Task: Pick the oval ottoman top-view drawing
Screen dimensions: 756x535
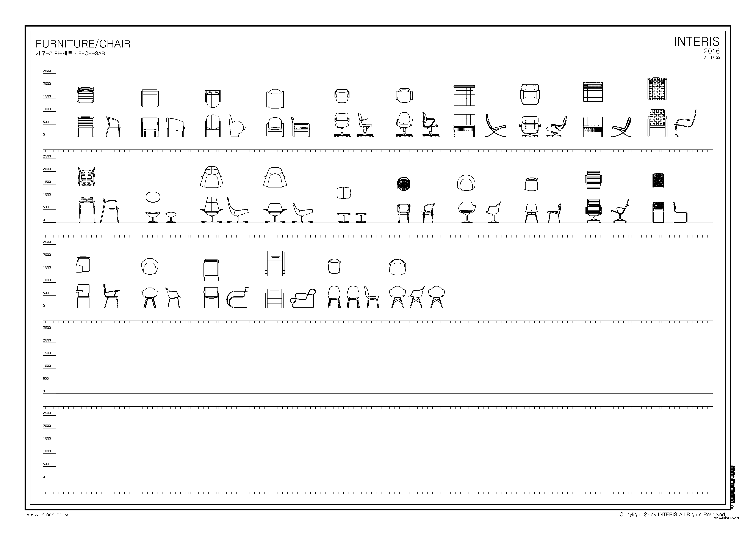Action: 153,197
